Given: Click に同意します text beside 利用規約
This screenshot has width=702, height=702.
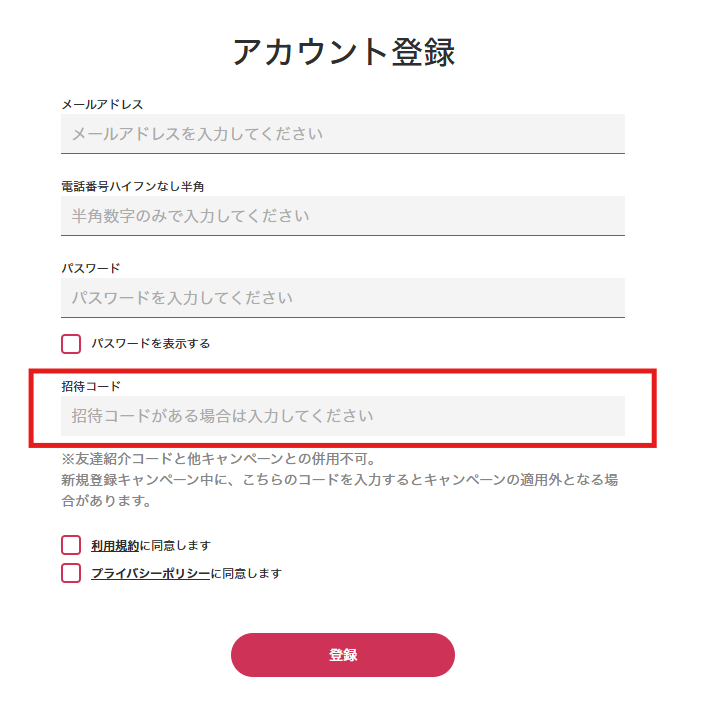Looking at the screenshot, I should 175,546.
